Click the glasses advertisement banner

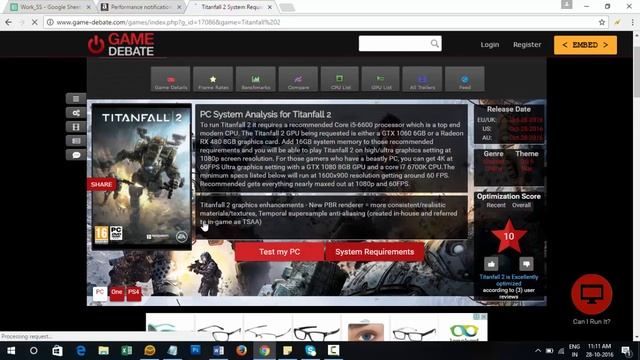(317, 327)
